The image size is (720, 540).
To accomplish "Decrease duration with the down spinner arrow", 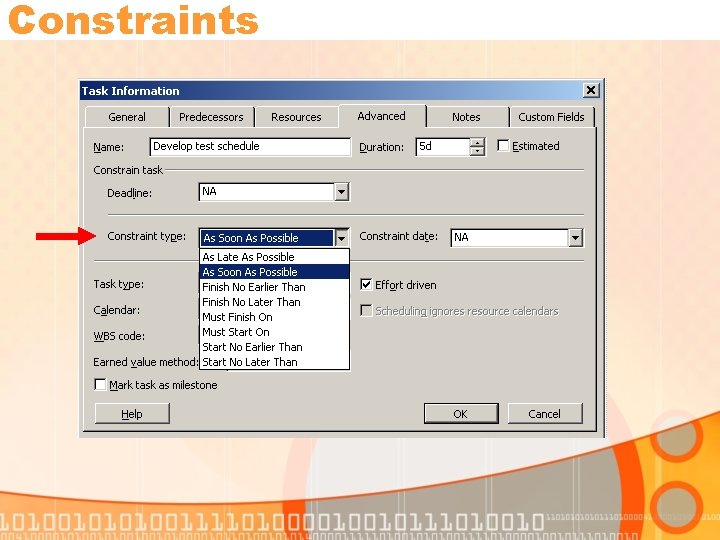I will (477, 151).
